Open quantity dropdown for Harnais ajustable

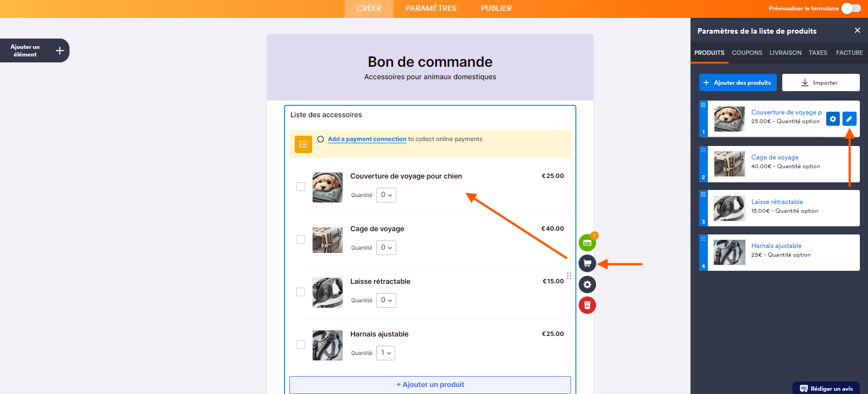click(x=385, y=353)
